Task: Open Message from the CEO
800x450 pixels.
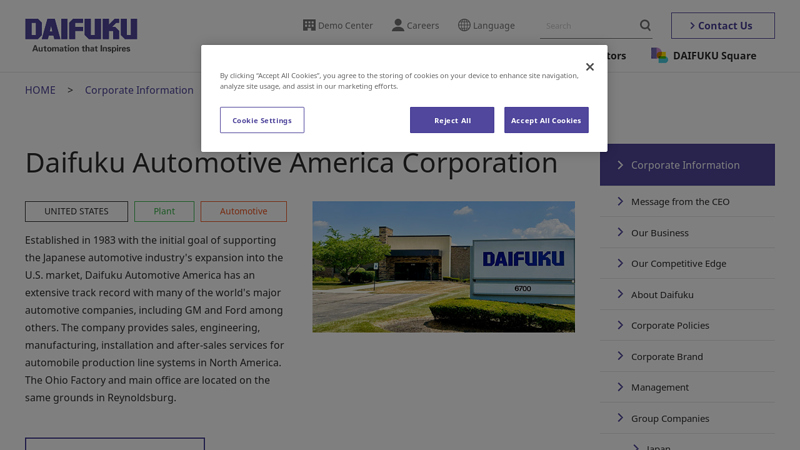Action: (x=680, y=202)
